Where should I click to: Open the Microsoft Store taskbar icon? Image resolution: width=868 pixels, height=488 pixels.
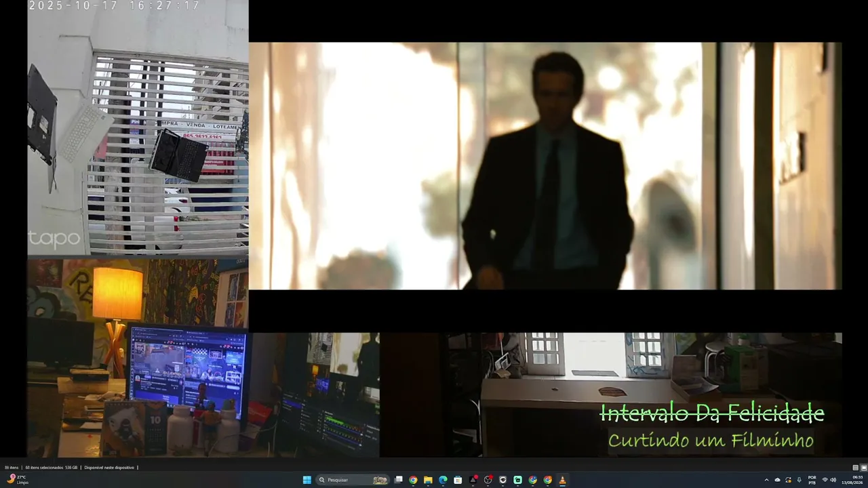tap(458, 480)
